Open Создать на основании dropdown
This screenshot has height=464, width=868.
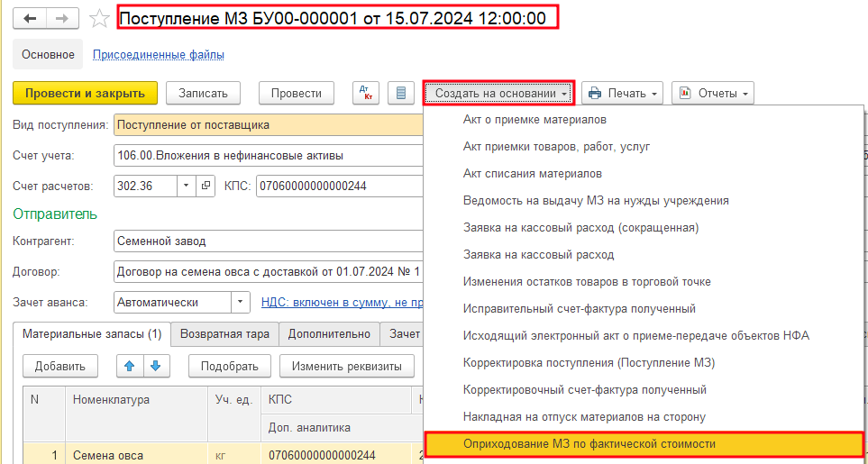[500, 93]
